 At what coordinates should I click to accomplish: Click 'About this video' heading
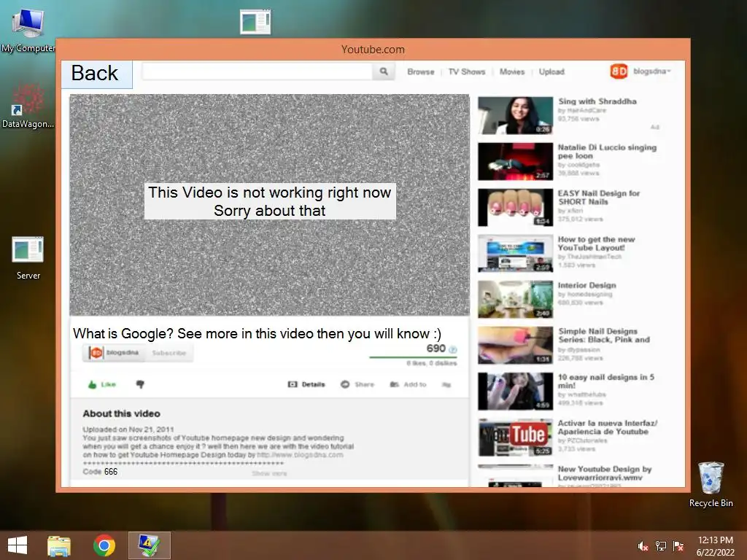[x=122, y=413]
